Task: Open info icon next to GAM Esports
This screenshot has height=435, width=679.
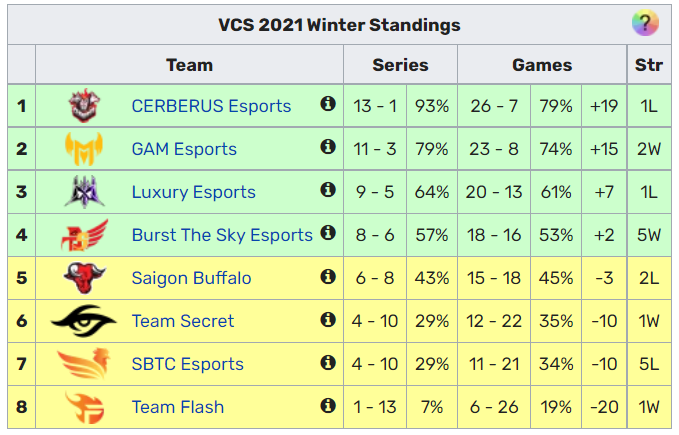Action: coord(328,147)
